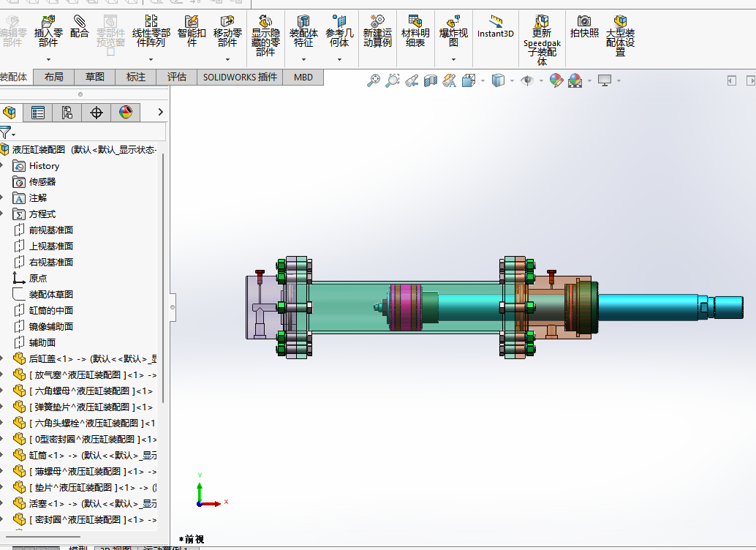This screenshot has width=756, height=550.
Task: Switch to Evaluate (评估) tab
Action: (x=176, y=78)
